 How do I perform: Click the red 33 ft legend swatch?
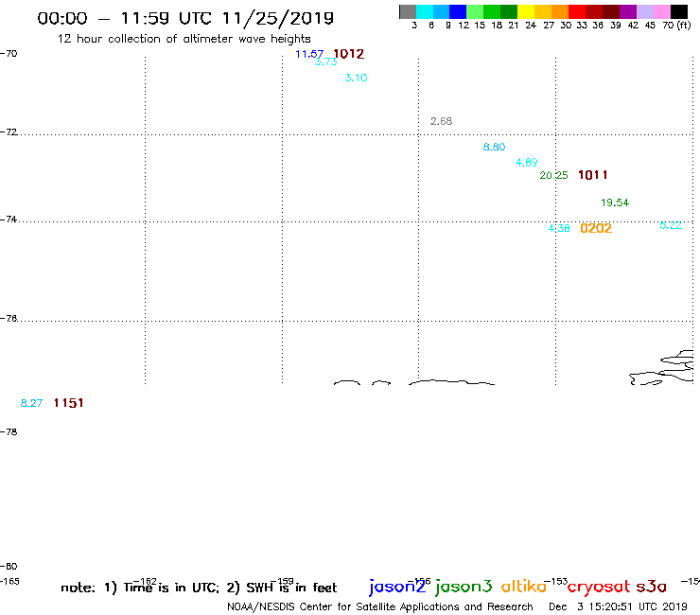click(577, 11)
